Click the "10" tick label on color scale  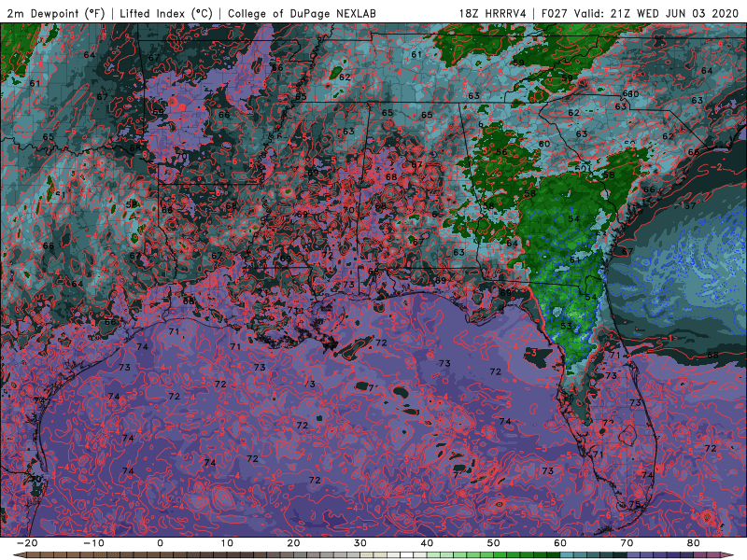227,543
